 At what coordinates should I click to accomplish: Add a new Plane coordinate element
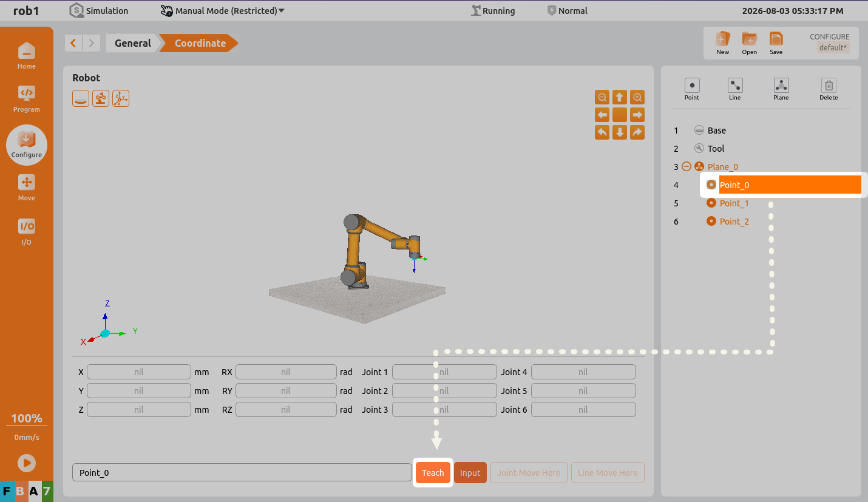[781, 89]
